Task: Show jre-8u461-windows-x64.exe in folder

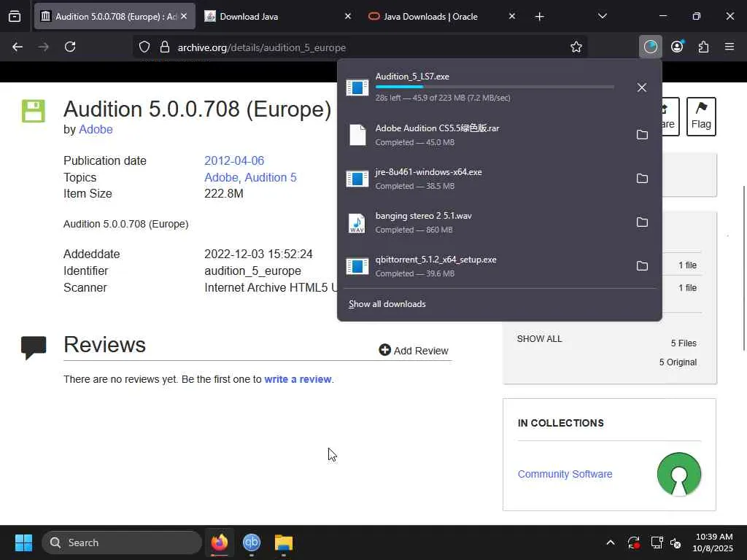Action: coord(642,179)
